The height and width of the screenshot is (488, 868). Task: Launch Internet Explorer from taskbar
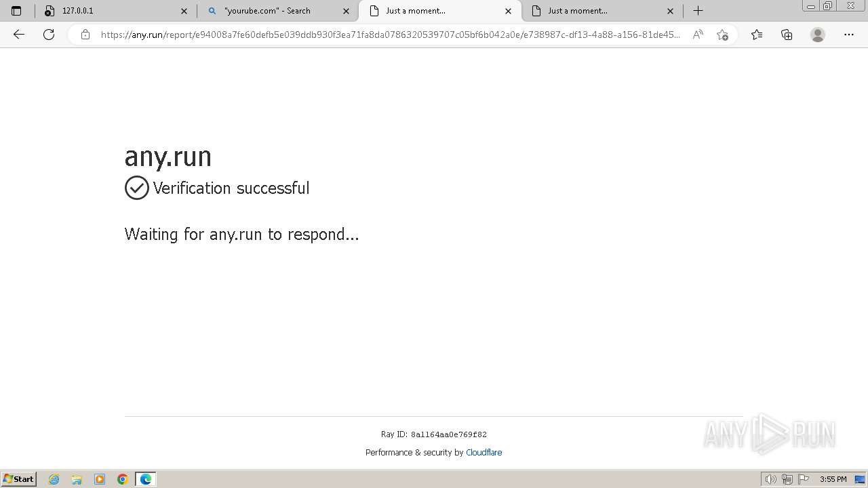point(54,479)
